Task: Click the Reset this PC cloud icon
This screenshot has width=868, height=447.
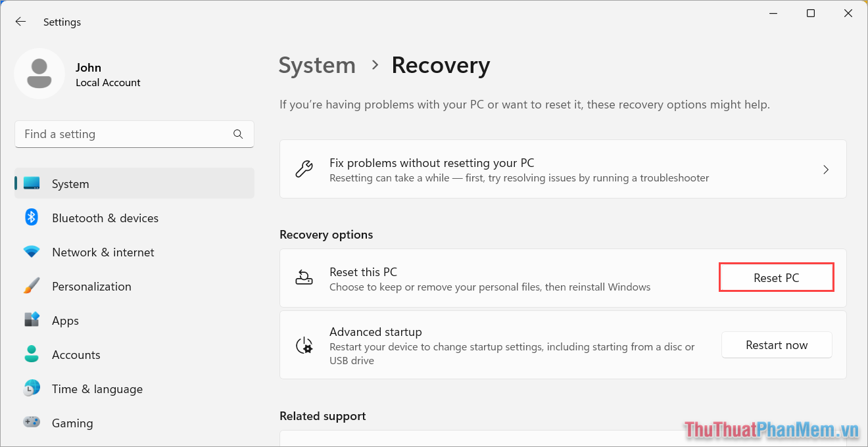Action: [x=304, y=277]
